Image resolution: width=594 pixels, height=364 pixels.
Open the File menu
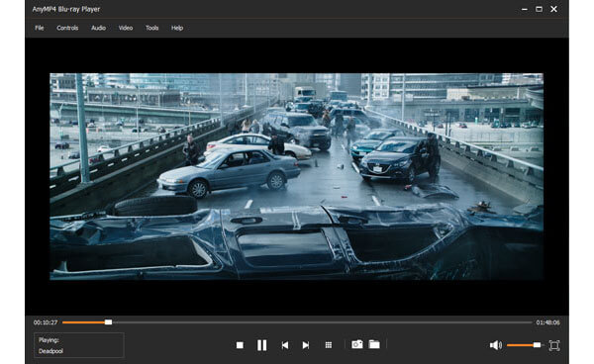(x=40, y=28)
